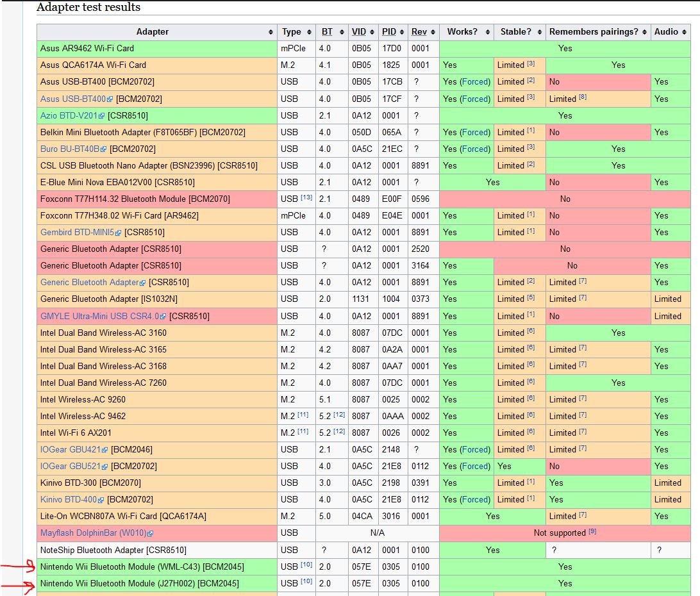Click Rev value 2520
The height and width of the screenshot is (596, 700).
pyautogui.click(x=420, y=249)
